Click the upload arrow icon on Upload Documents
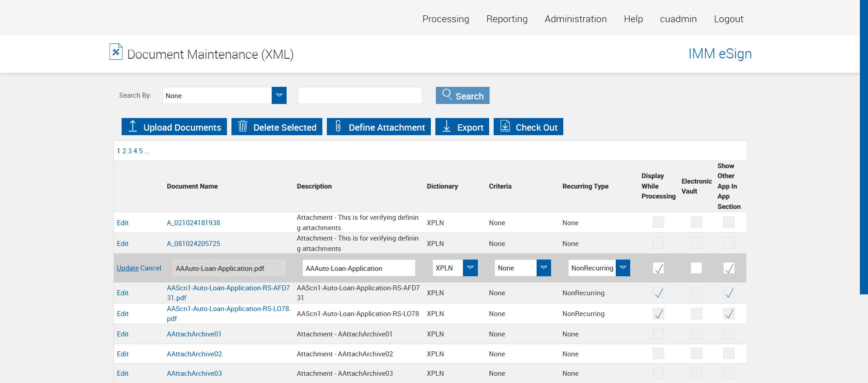Image resolution: width=868 pixels, height=383 pixels. tap(132, 126)
